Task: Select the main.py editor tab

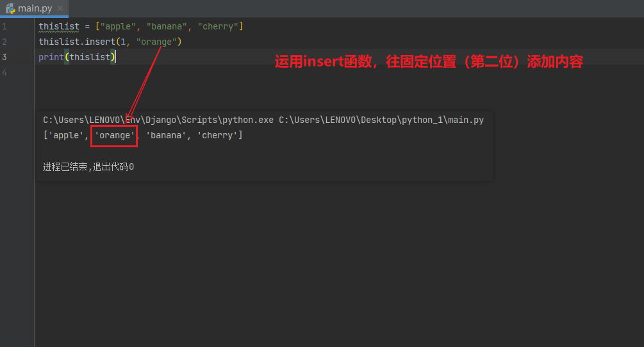Action: click(34, 8)
